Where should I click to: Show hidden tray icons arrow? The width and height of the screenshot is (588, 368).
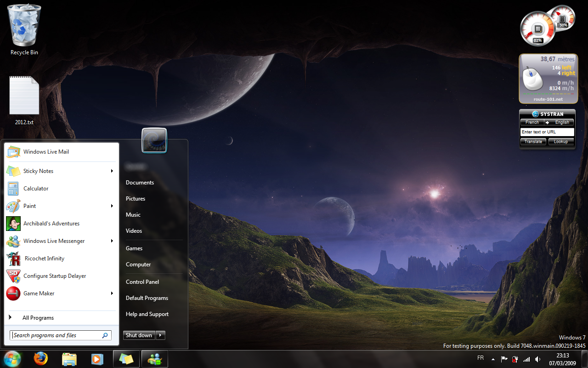point(493,359)
